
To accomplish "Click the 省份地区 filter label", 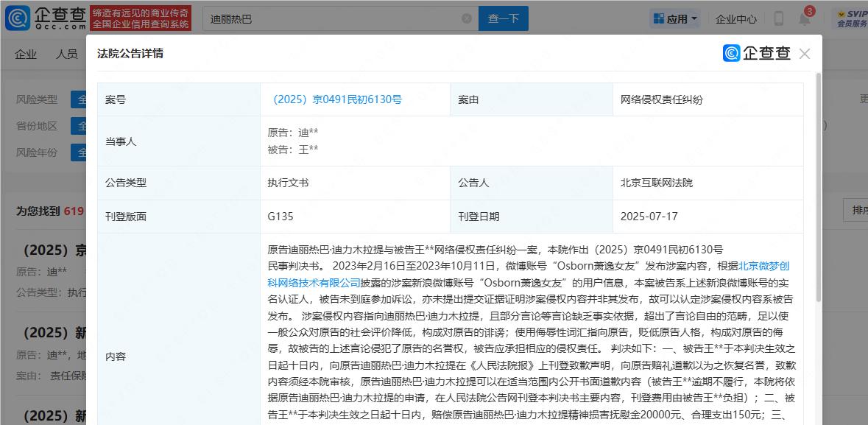I will click(37, 126).
